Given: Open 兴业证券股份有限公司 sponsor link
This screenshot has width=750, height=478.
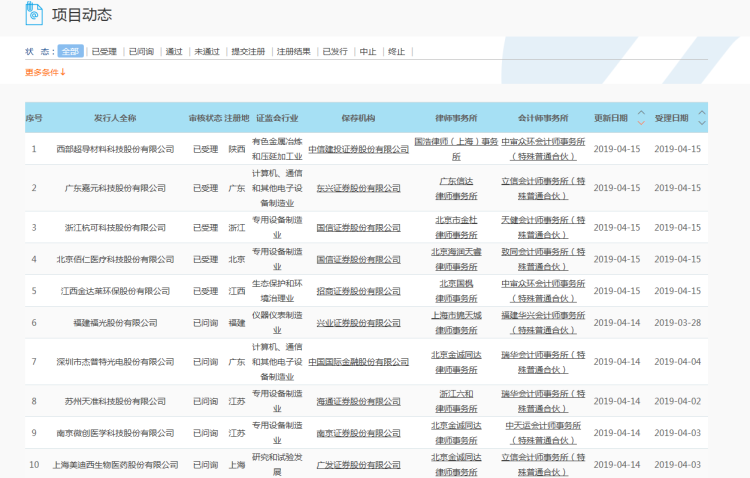Looking at the screenshot, I should click(x=358, y=323).
